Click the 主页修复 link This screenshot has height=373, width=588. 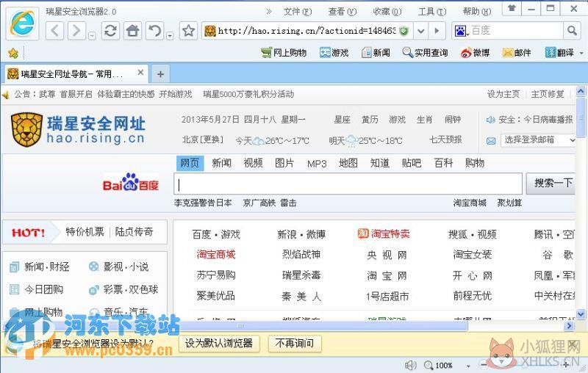[x=548, y=94]
